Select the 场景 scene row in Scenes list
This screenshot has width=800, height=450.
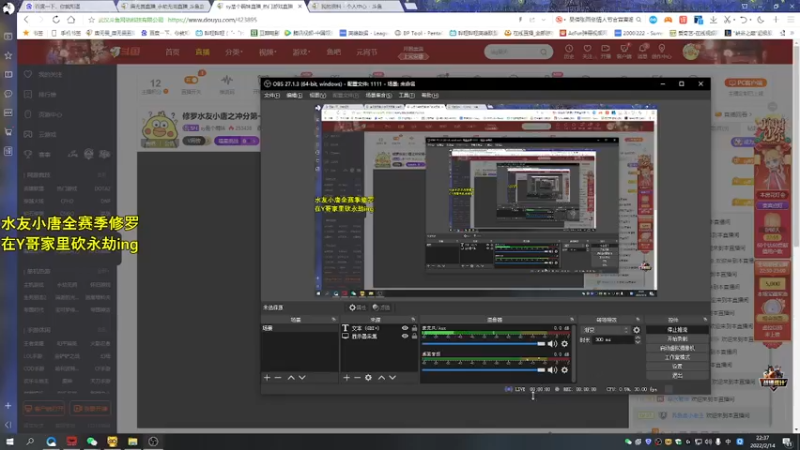(x=299, y=328)
